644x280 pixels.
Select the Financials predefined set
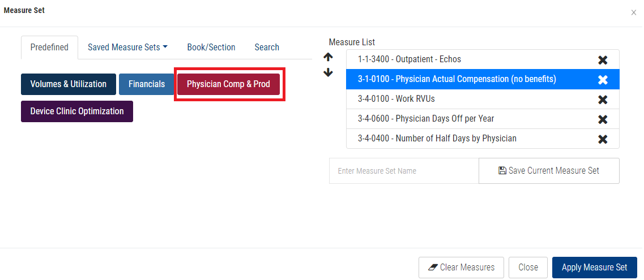147,84
